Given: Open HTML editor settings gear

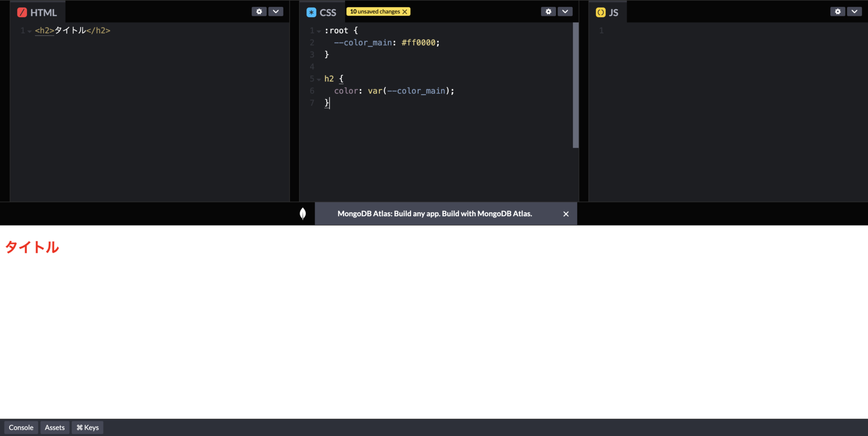Looking at the screenshot, I should (x=259, y=12).
